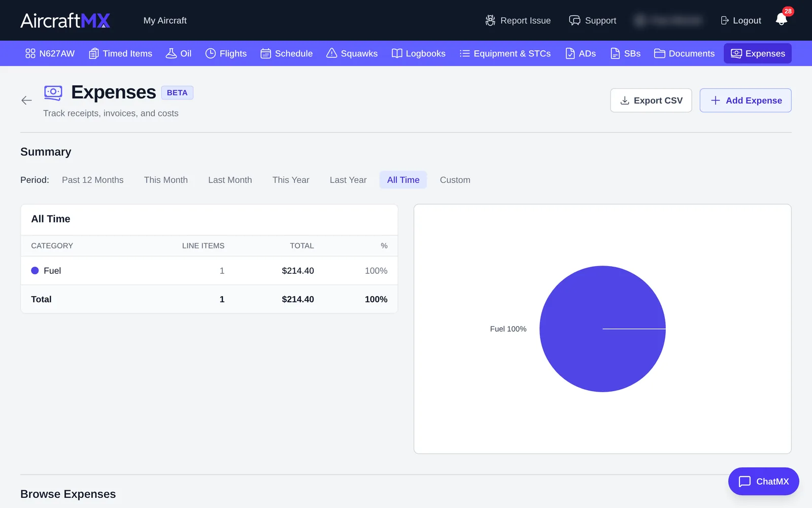Click the Flights clock icon
The width and height of the screenshot is (812, 508).
point(211,53)
